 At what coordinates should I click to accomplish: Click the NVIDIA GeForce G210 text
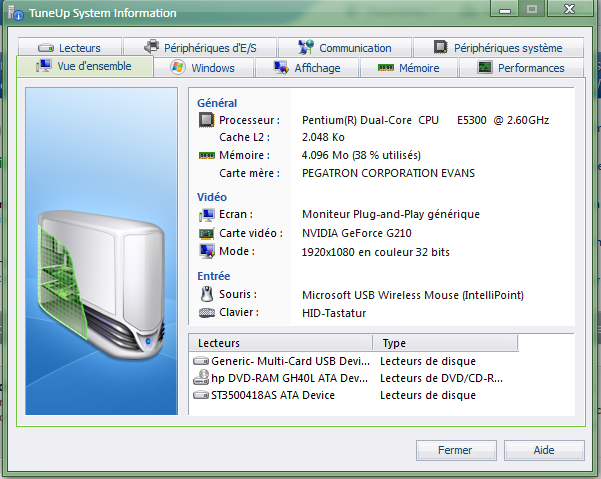356,233
